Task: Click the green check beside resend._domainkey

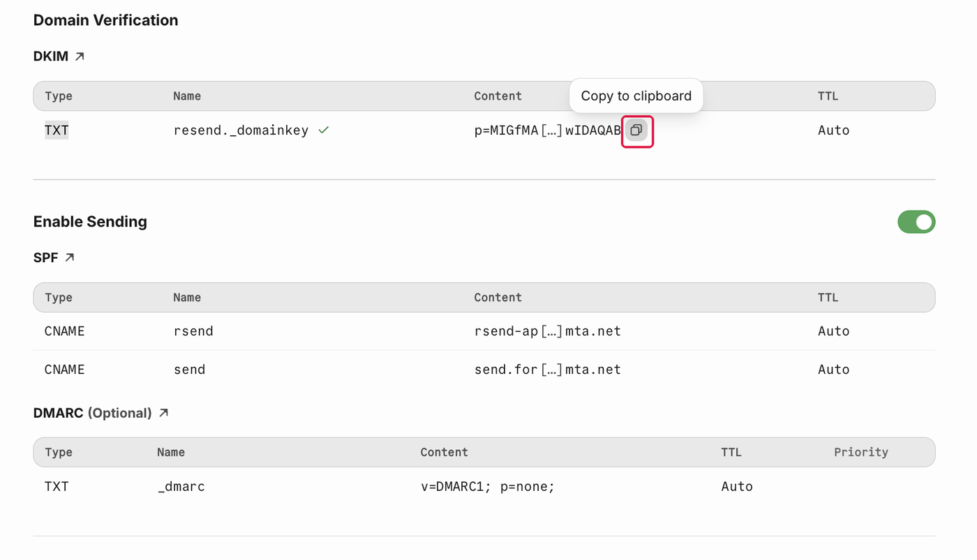Action: click(323, 130)
